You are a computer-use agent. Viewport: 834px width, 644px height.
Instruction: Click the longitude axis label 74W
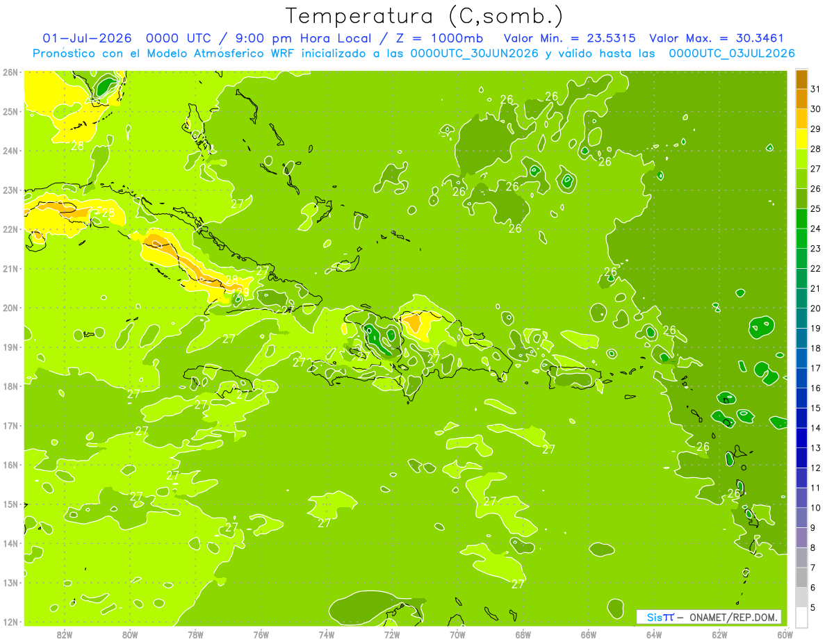pos(327,634)
